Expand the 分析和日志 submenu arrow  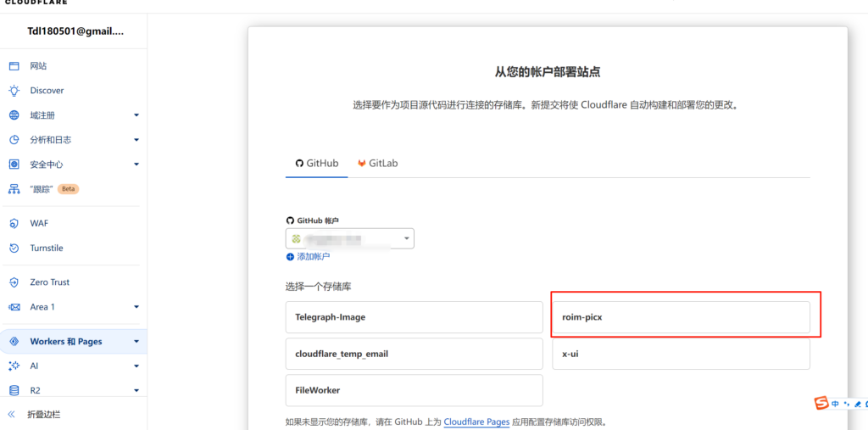pyautogui.click(x=136, y=140)
